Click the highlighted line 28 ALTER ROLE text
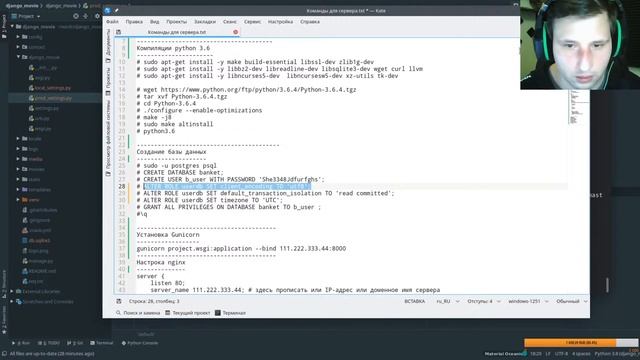This screenshot has height=360, width=640. (227, 187)
